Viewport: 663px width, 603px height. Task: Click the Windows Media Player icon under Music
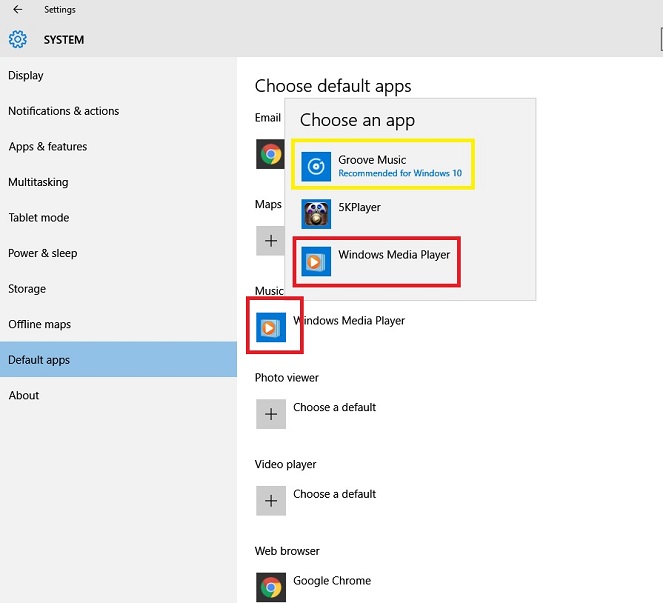pos(271,327)
